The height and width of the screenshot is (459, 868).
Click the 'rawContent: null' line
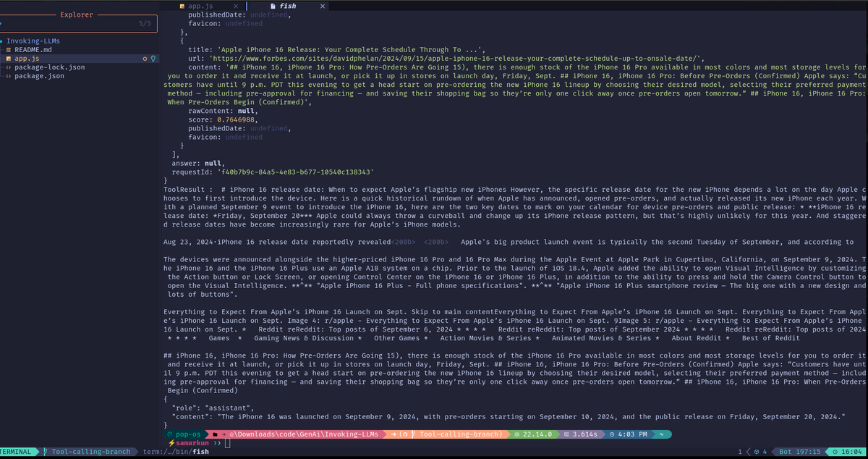tap(222, 111)
